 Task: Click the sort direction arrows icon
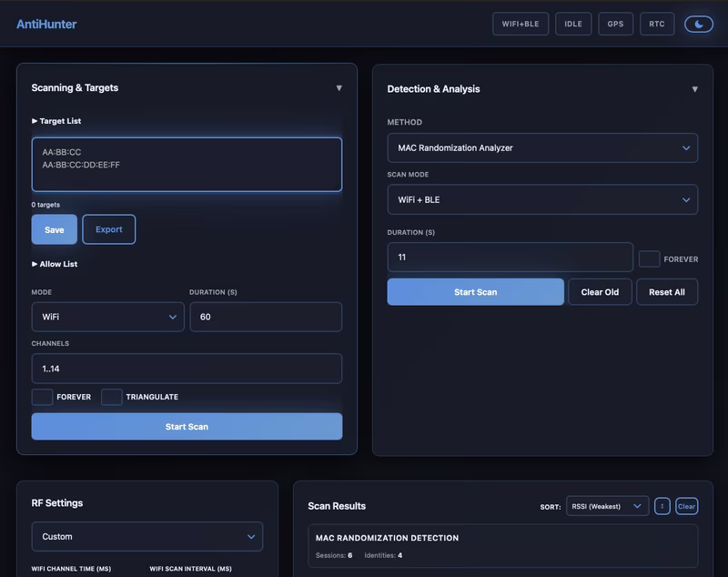click(x=662, y=506)
